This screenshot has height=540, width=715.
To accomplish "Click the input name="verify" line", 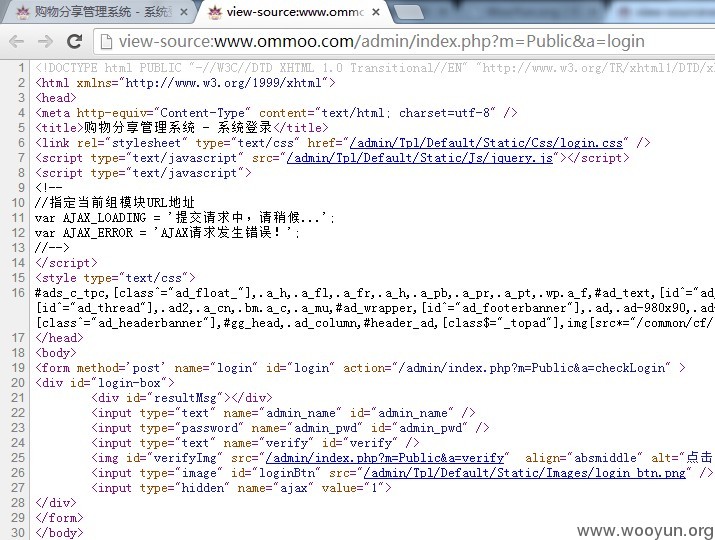I will [255, 443].
